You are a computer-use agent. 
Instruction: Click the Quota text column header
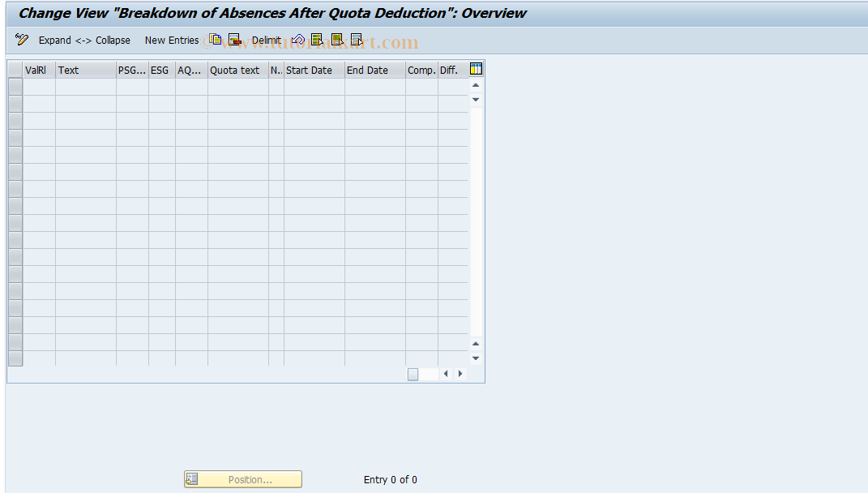click(x=238, y=71)
